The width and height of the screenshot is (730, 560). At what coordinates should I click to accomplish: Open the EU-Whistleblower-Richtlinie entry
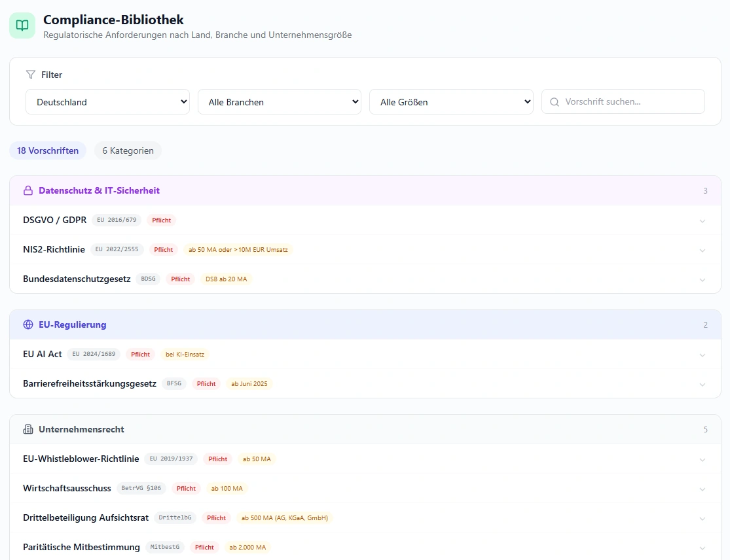[81, 459]
